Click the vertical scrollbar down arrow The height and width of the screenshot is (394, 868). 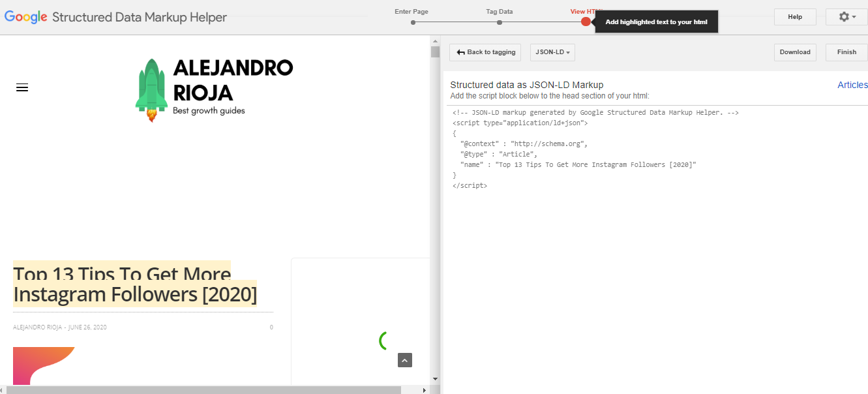435,378
